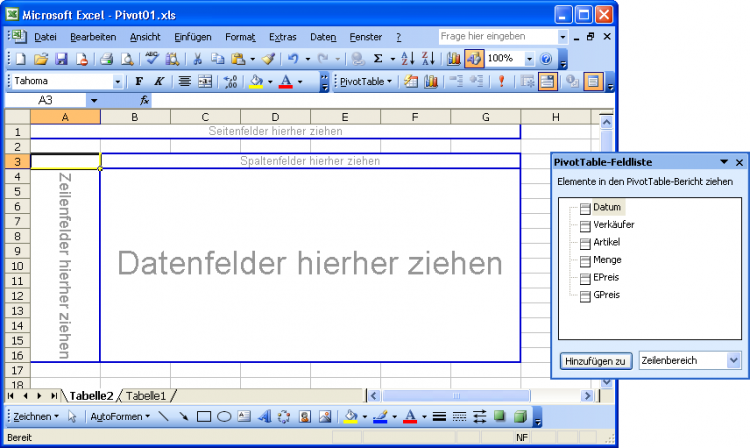Click the Save icon in the toolbar

pos(61,59)
